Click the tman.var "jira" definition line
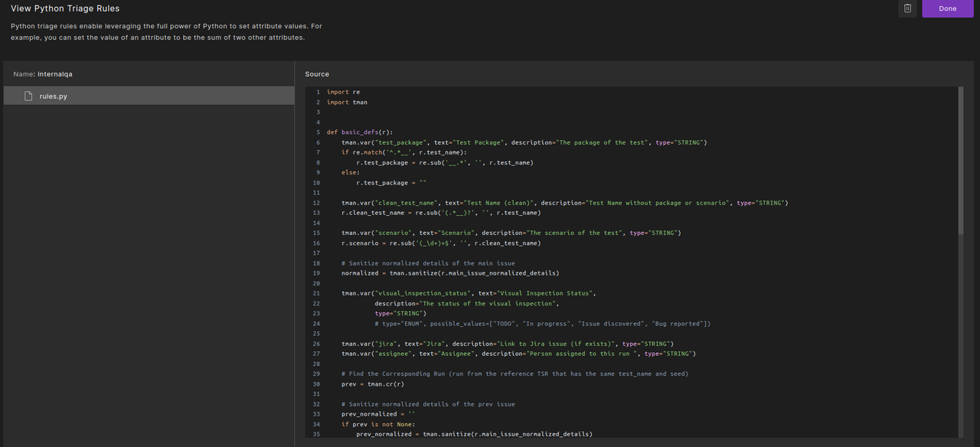 pyautogui.click(x=507, y=344)
